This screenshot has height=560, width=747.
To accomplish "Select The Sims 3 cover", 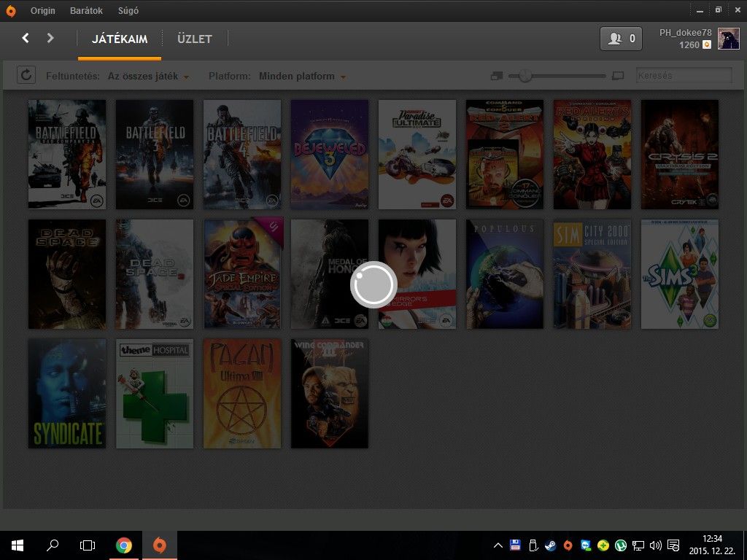I will pyautogui.click(x=680, y=274).
